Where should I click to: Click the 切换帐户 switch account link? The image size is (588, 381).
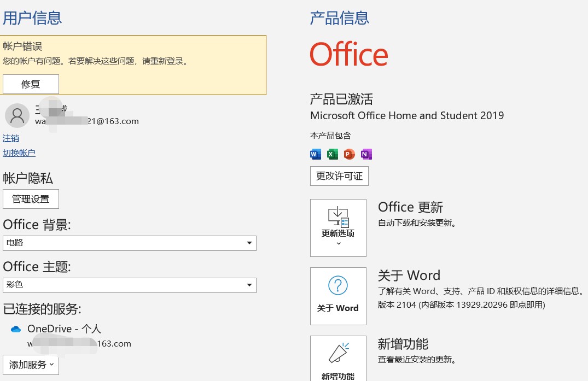tap(19, 153)
